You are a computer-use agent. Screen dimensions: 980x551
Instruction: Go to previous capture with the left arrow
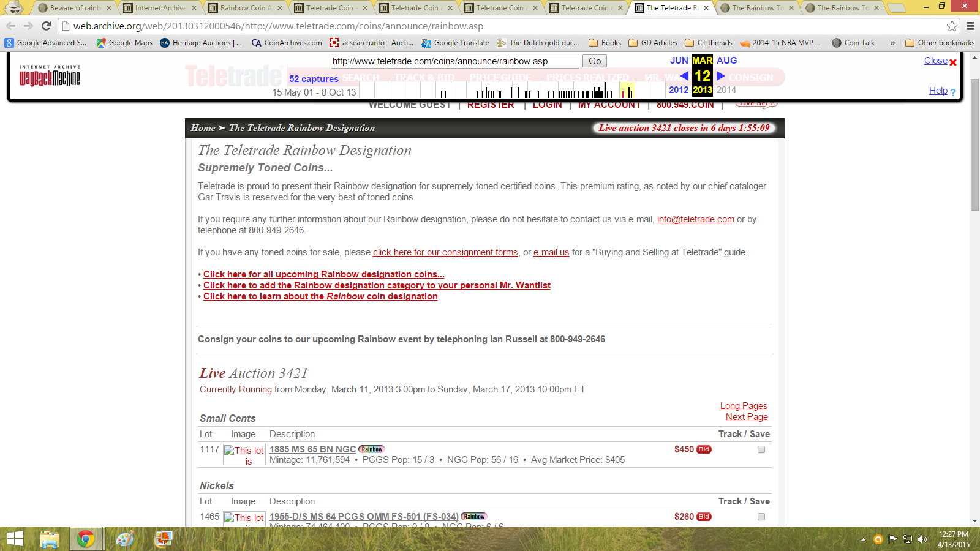click(x=684, y=76)
